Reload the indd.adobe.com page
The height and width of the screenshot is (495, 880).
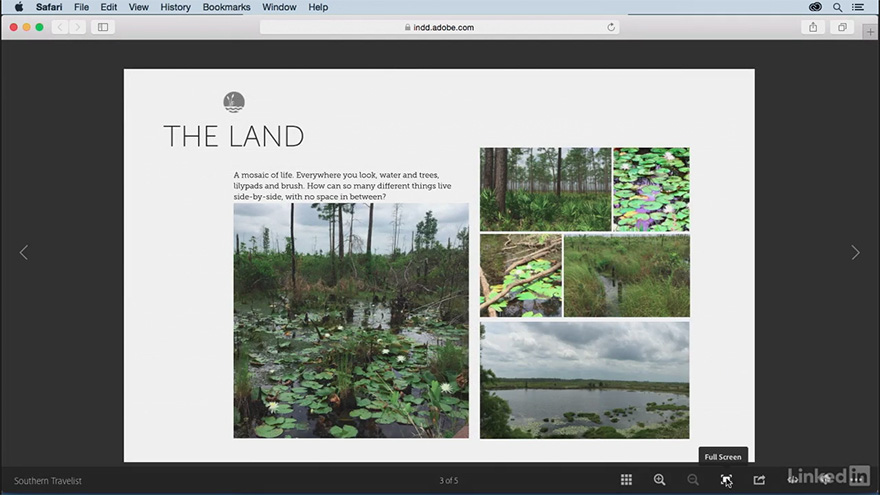coord(611,27)
